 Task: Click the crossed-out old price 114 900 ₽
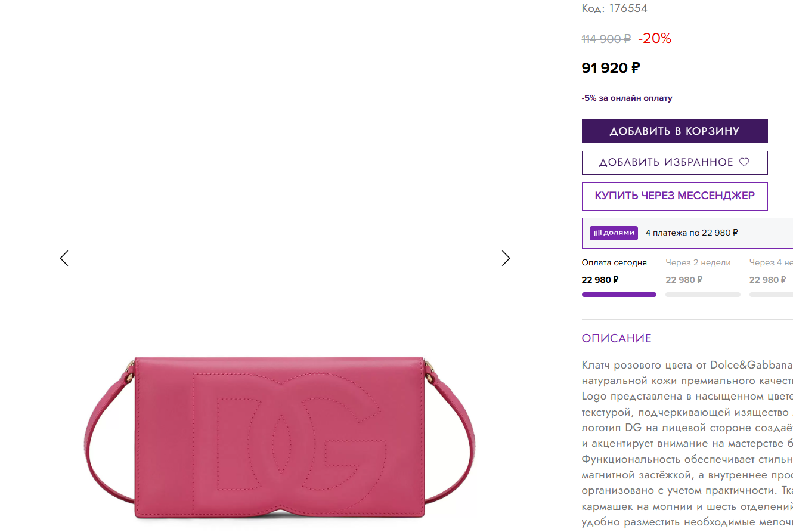click(x=606, y=39)
